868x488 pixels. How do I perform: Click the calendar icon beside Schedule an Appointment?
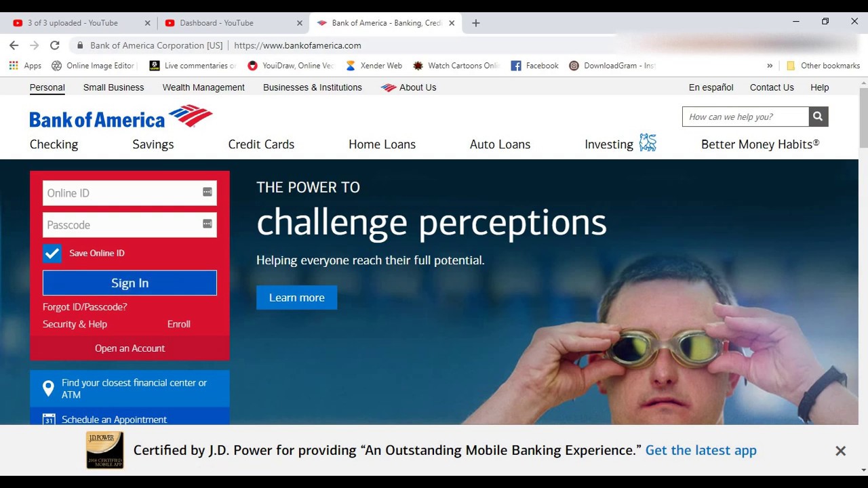(x=49, y=420)
